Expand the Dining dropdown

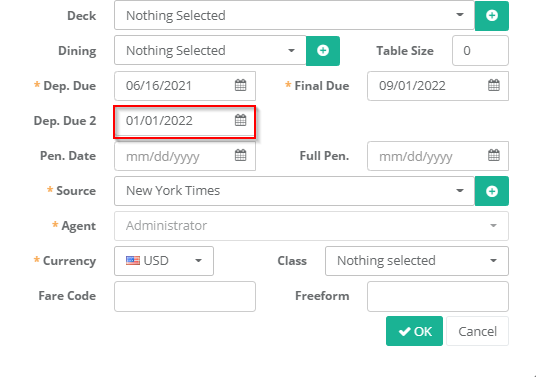pyautogui.click(x=210, y=51)
